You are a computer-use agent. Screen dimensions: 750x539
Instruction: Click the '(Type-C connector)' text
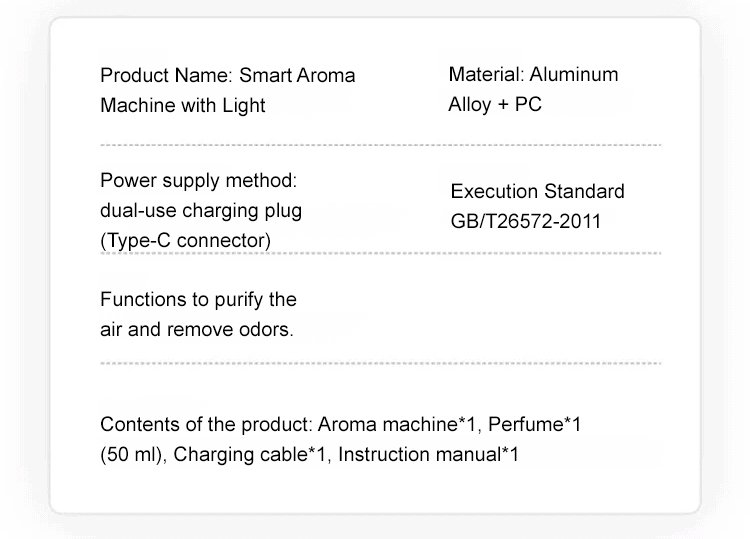click(x=185, y=241)
